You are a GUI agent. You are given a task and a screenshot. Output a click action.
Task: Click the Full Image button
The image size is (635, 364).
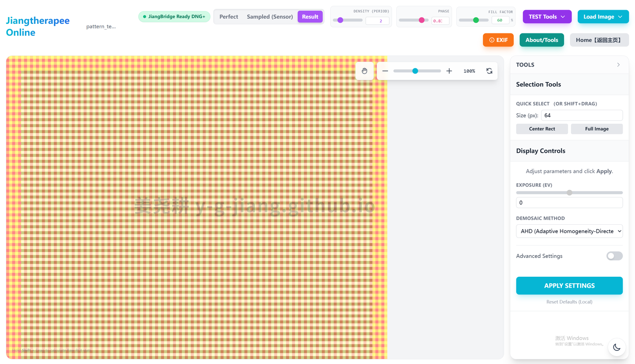[x=597, y=129]
